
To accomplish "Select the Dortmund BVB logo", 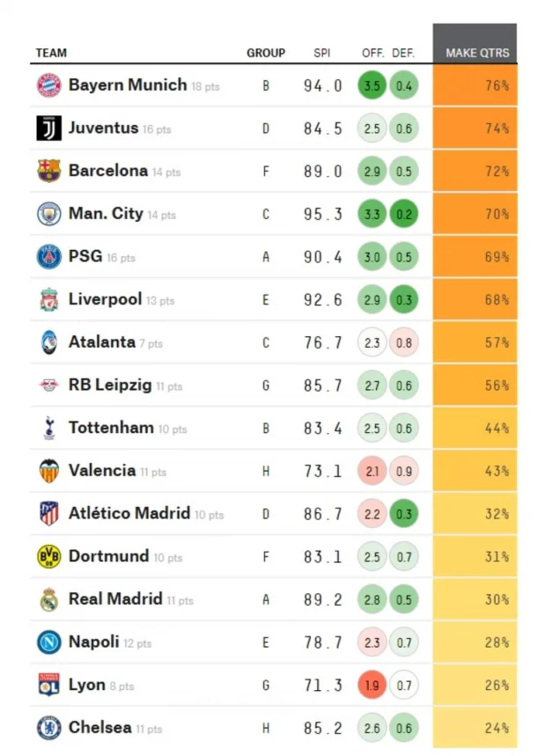I will [x=48, y=557].
